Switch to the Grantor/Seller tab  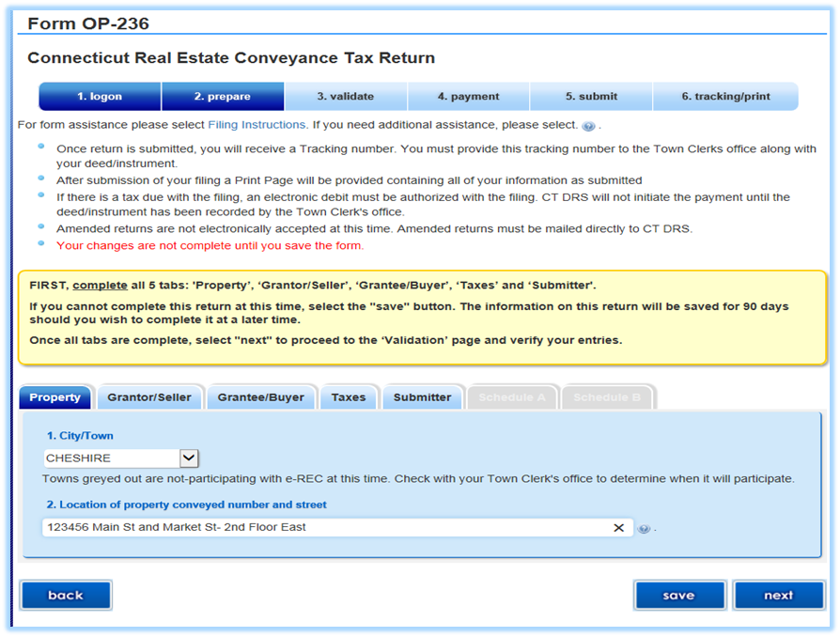pyautogui.click(x=148, y=397)
